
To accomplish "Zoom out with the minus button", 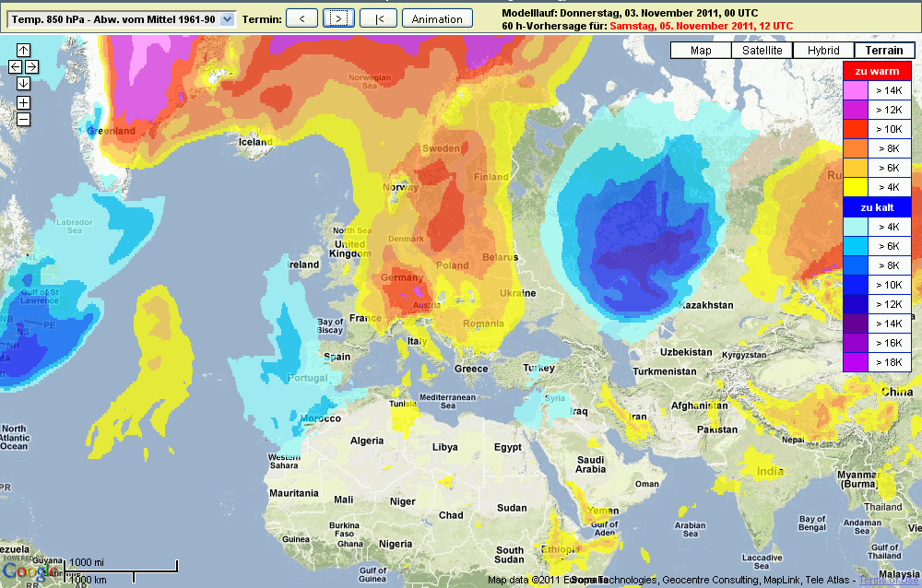I will pyautogui.click(x=24, y=120).
